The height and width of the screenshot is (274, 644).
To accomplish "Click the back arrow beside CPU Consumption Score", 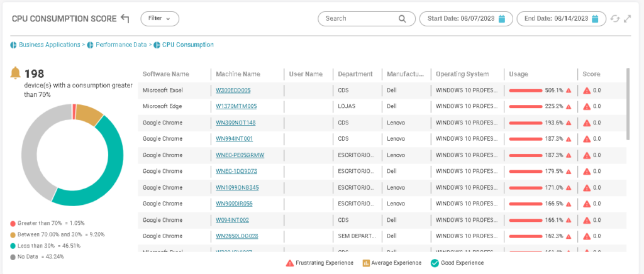I will pos(125,19).
